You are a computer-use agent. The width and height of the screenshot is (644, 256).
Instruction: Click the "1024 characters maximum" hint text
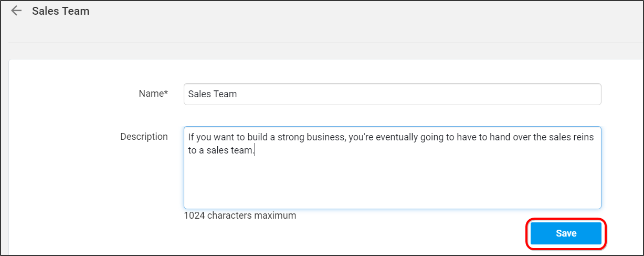click(x=240, y=216)
